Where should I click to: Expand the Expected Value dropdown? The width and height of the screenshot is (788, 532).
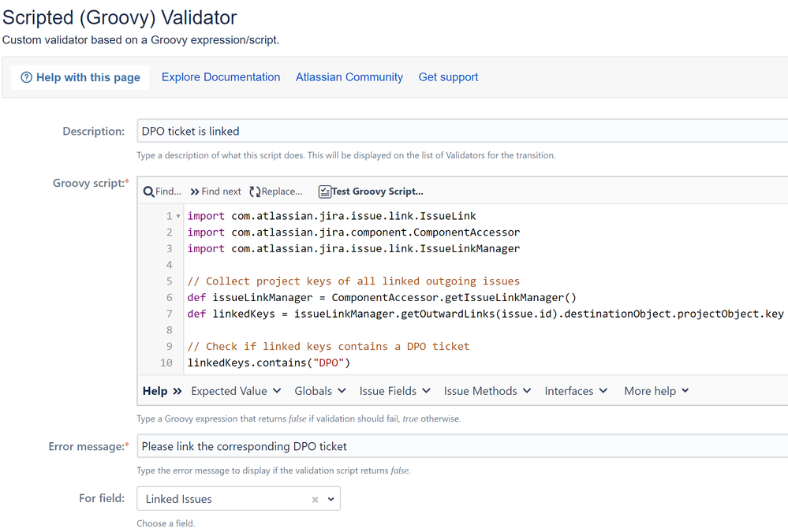click(236, 391)
